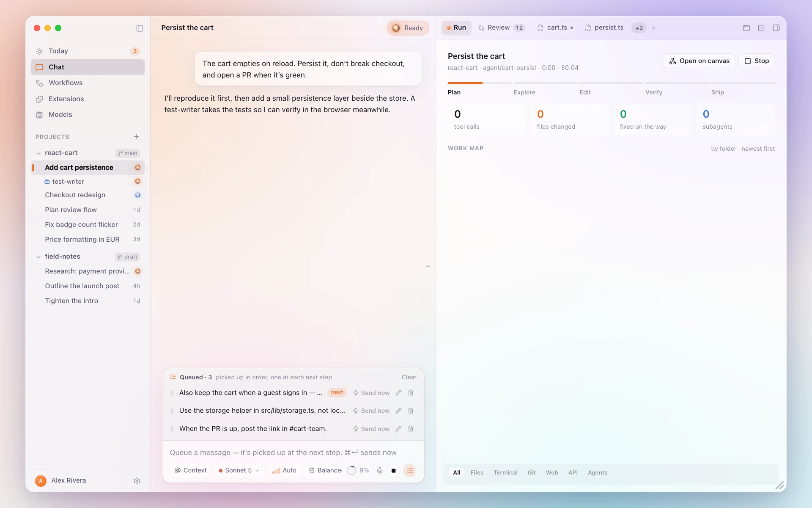Open the Sonnet 5 model dropdown
This screenshot has height=508, width=812.
239,471
